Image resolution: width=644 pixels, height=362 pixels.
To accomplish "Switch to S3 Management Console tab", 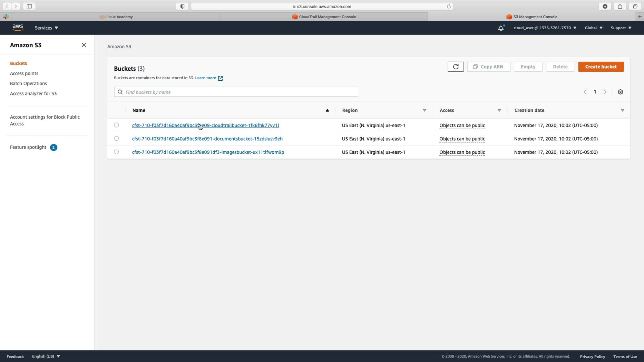I will pos(532,17).
